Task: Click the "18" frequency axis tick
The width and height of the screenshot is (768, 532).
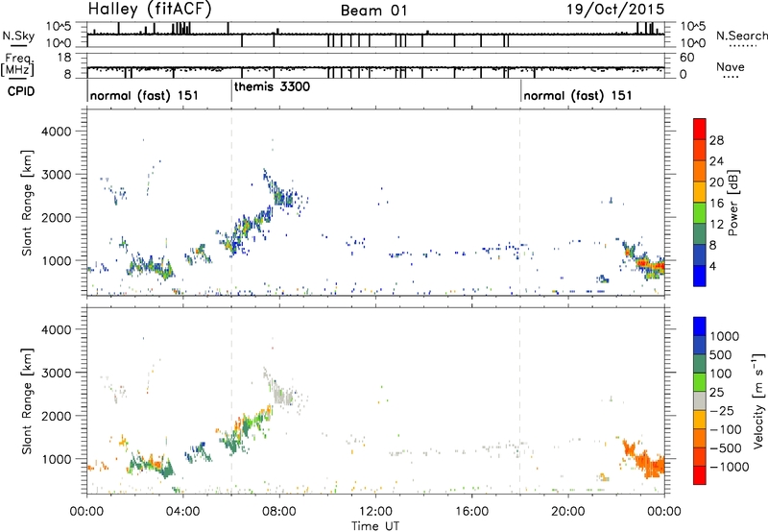Action: (x=64, y=58)
